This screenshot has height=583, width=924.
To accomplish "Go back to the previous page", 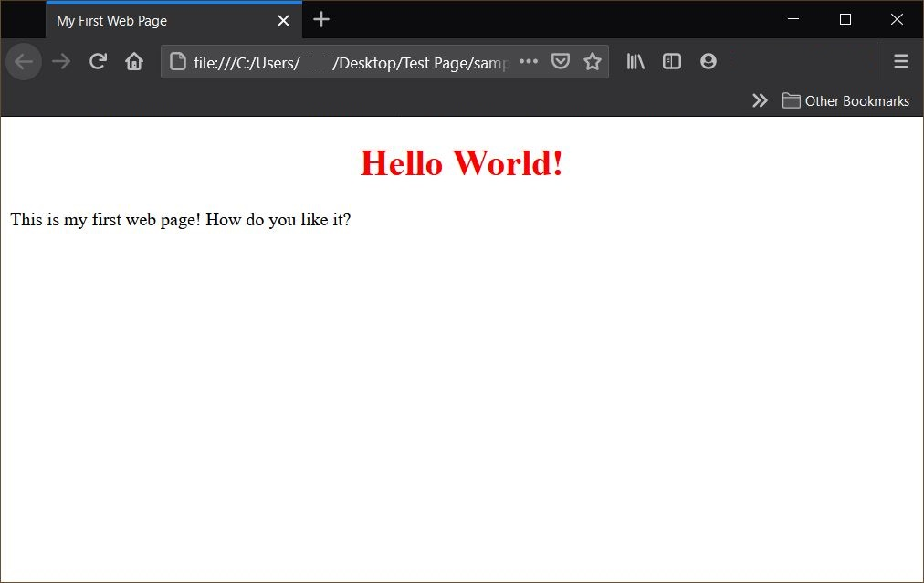I will pyautogui.click(x=24, y=62).
